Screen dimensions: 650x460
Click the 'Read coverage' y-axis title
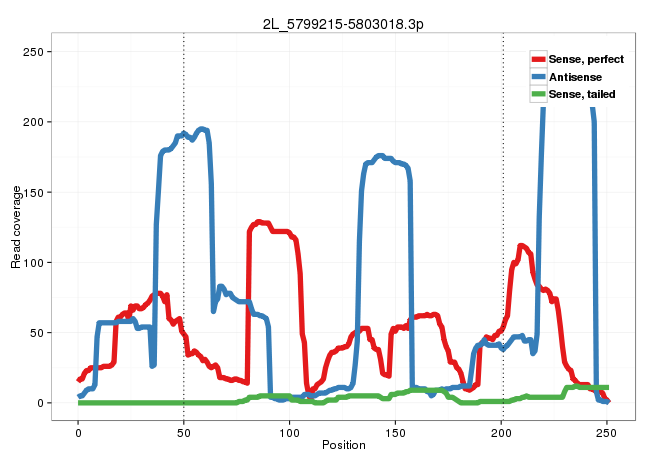click(x=16, y=227)
